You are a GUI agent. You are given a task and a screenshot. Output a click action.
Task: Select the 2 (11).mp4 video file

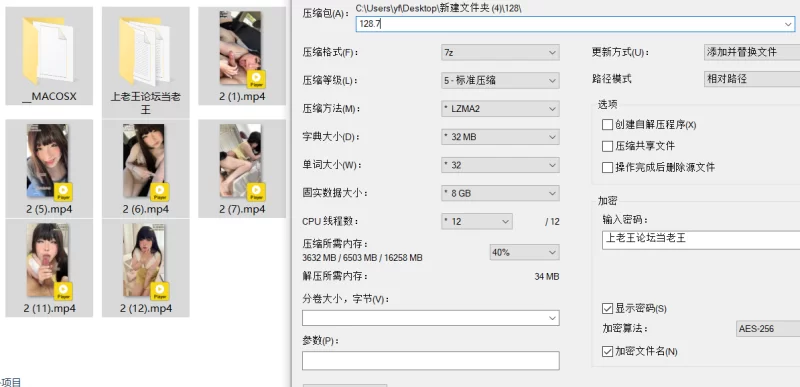pyautogui.click(x=49, y=268)
